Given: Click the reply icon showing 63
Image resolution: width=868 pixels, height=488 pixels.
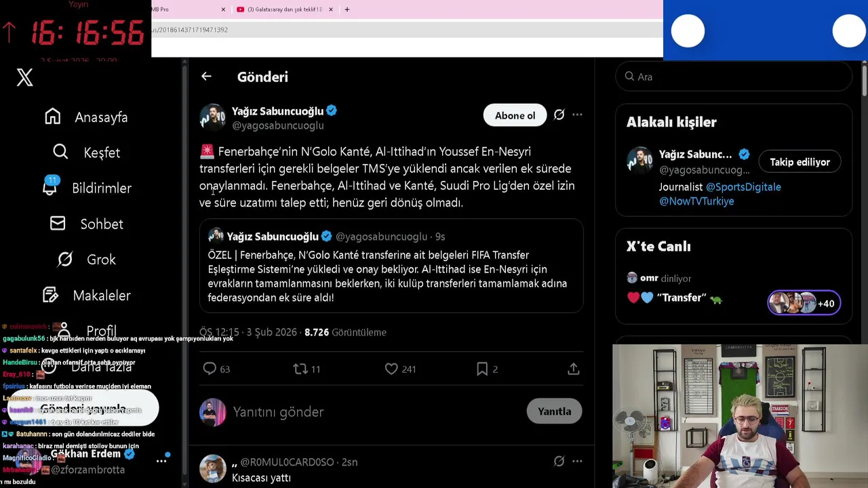Looking at the screenshot, I should point(210,369).
